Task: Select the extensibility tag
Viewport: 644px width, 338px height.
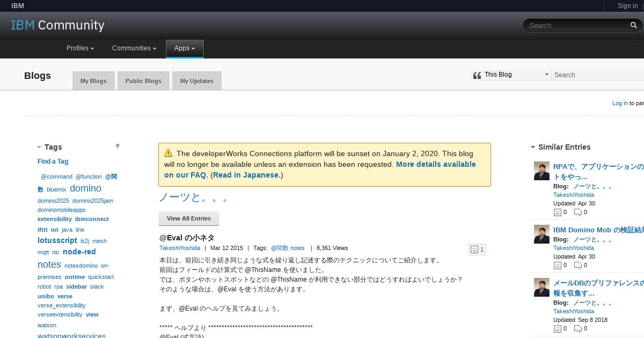Action: tap(55, 219)
